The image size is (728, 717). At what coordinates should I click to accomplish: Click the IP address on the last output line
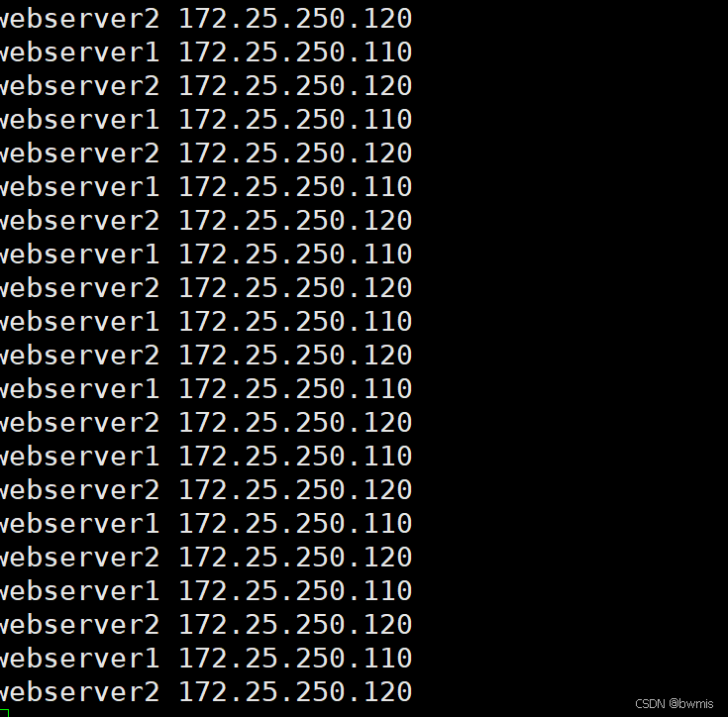click(x=295, y=692)
